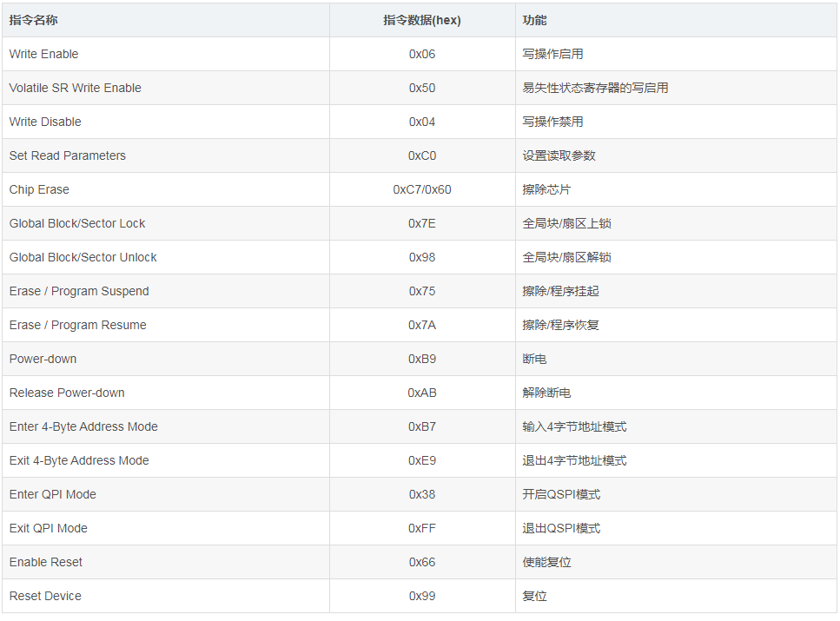Select the hex value 0x66
Screen dimensions: 840x621
(422, 562)
